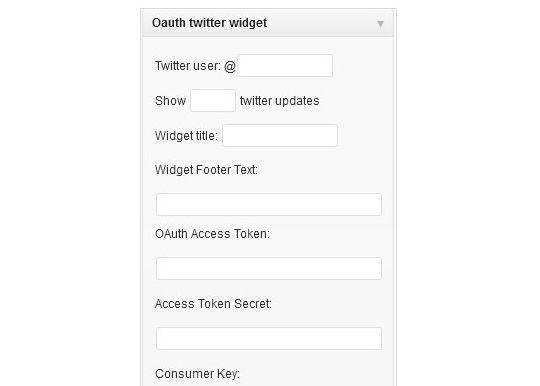The height and width of the screenshot is (386, 540).
Task: Click the Widget Footer Text input box
Action: pyautogui.click(x=269, y=205)
